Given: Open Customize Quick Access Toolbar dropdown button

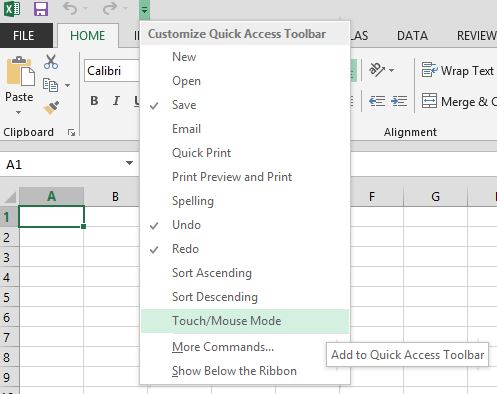Looking at the screenshot, I should (x=144, y=10).
